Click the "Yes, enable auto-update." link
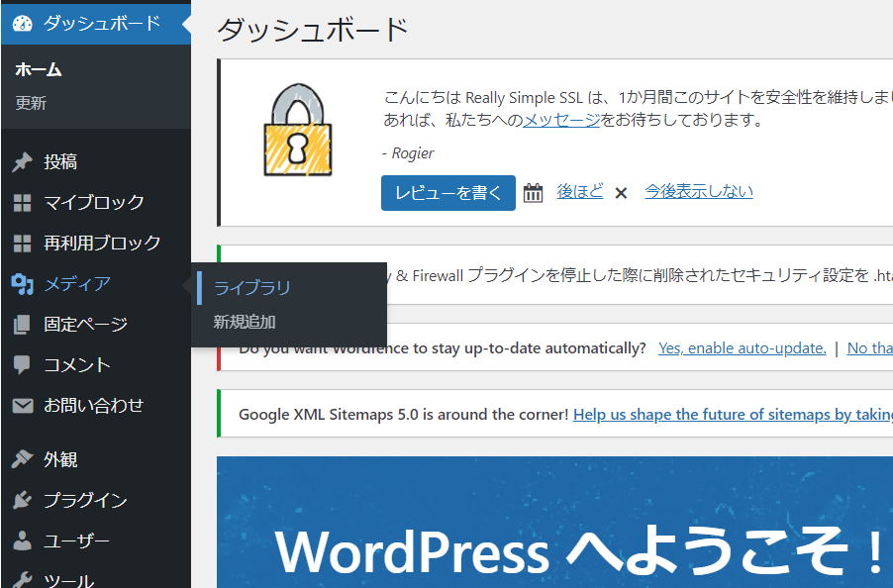Image resolution: width=893 pixels, height=588 pixels. click(x=742, y=348)
